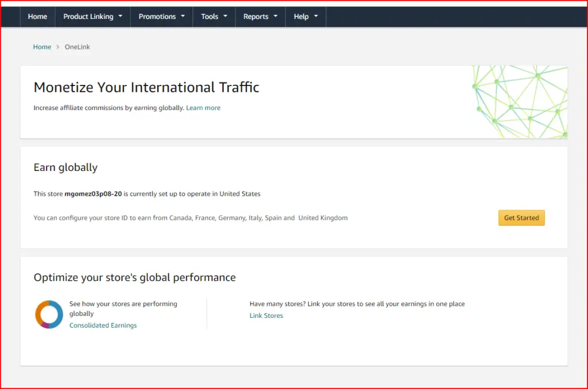588x389 pixels.
Task: Go to Home via breadcrumb link
Action: [x=42, y=47]
